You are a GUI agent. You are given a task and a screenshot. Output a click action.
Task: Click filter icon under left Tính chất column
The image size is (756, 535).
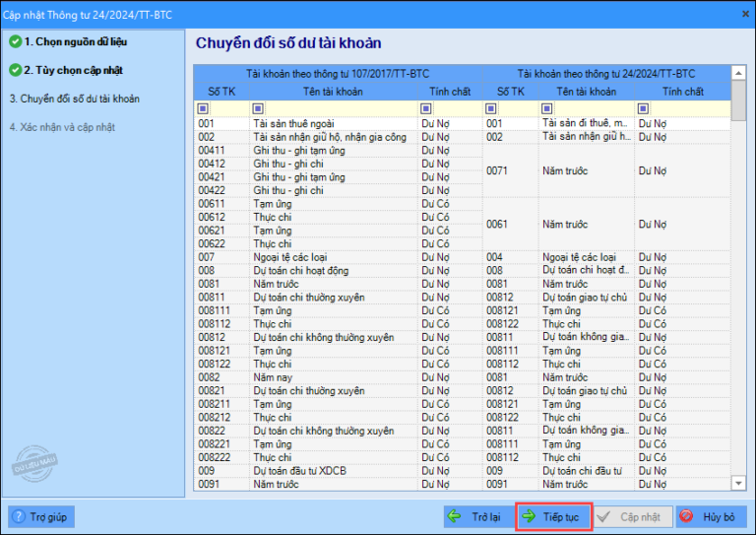[x=425, y=108]
